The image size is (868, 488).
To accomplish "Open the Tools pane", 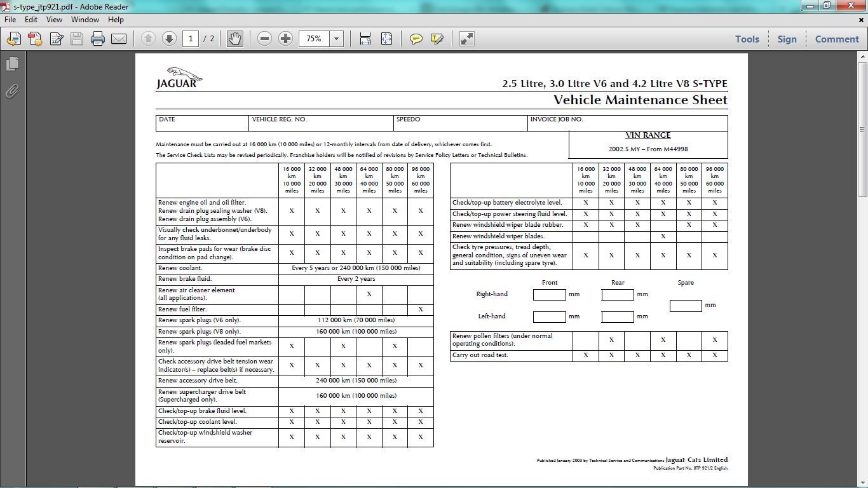I will [747, 39].
